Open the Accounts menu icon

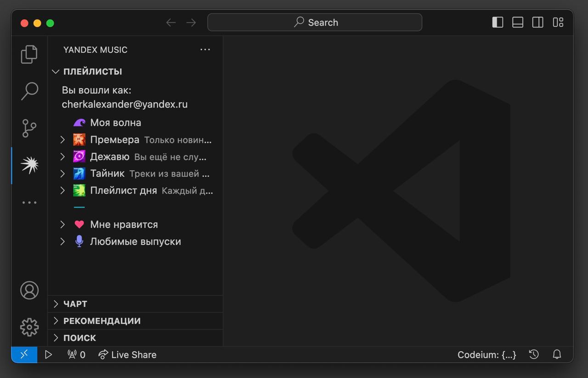[29, 290]
